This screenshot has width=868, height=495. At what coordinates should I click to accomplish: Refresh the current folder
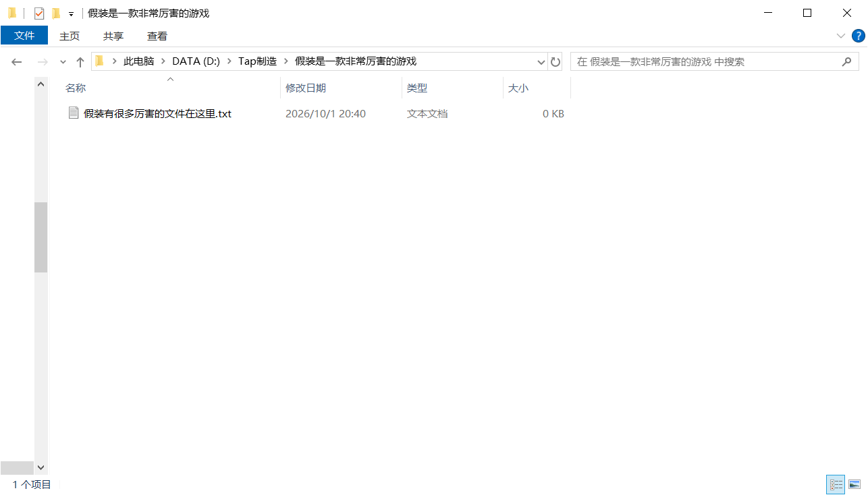click(x=555, y=62)
